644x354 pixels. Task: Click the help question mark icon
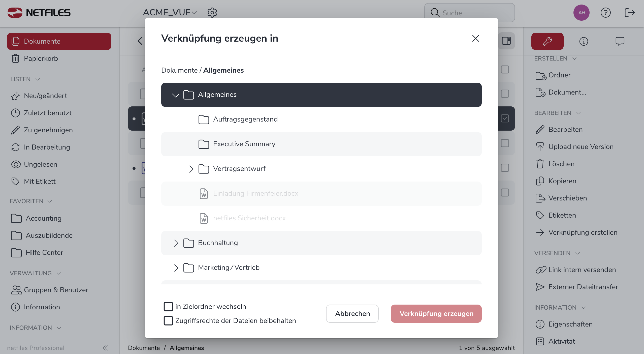(x=605, y=13)
